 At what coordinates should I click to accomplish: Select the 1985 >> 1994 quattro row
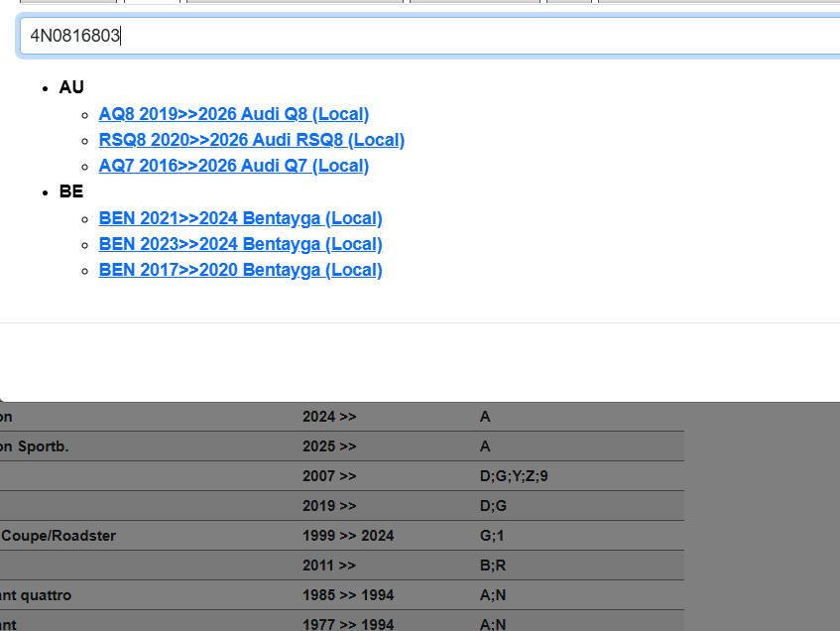(348, 595)
